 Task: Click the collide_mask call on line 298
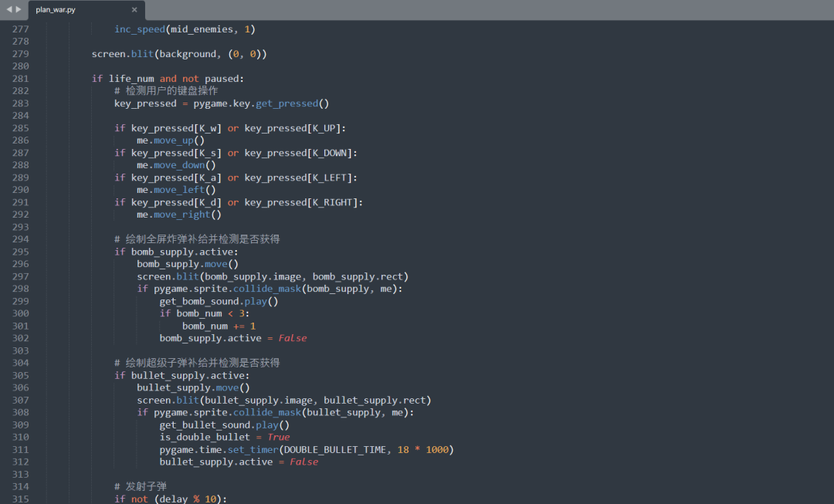266,288
